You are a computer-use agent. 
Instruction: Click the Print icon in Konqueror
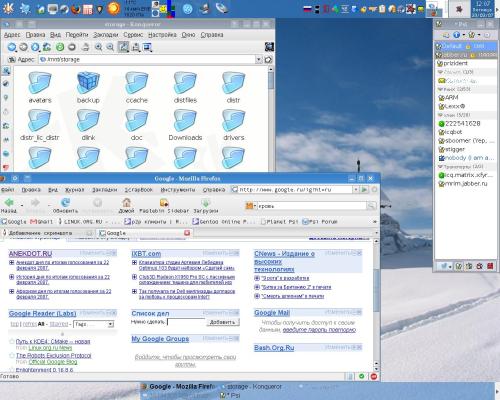coord(85,47)
